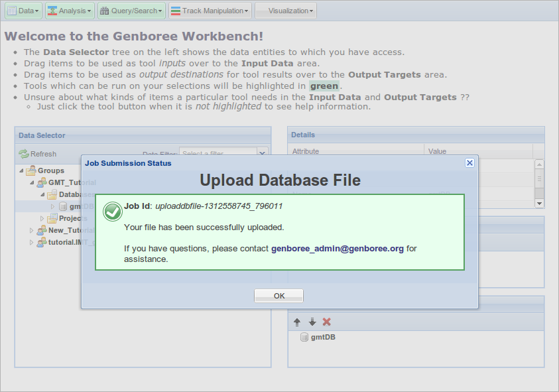Select the gmtDB database icon in tree

[x=63, y=206]
